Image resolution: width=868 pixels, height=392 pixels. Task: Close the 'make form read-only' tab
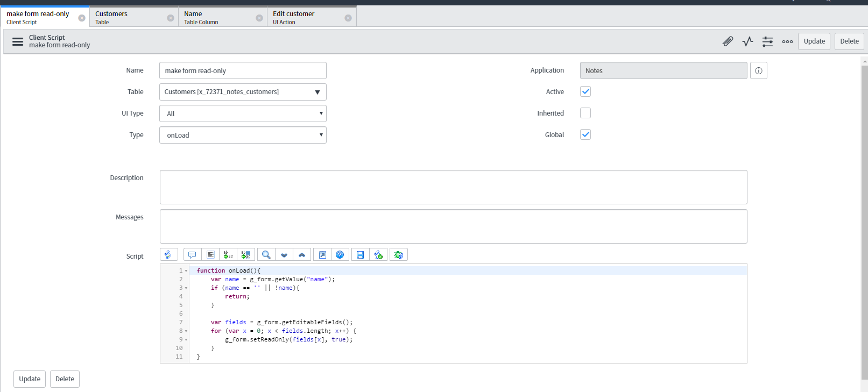point(82,18)
